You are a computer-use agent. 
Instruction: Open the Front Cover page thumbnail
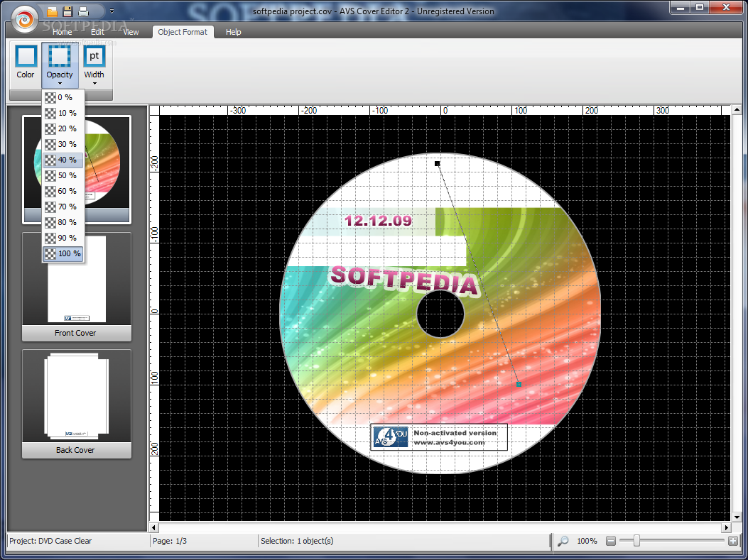tap(77, 286)
